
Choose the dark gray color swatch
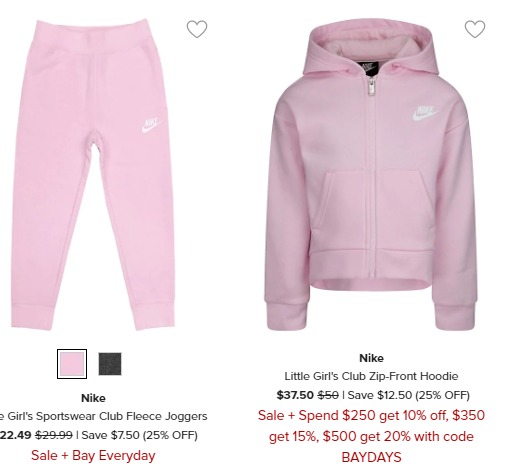110,364
